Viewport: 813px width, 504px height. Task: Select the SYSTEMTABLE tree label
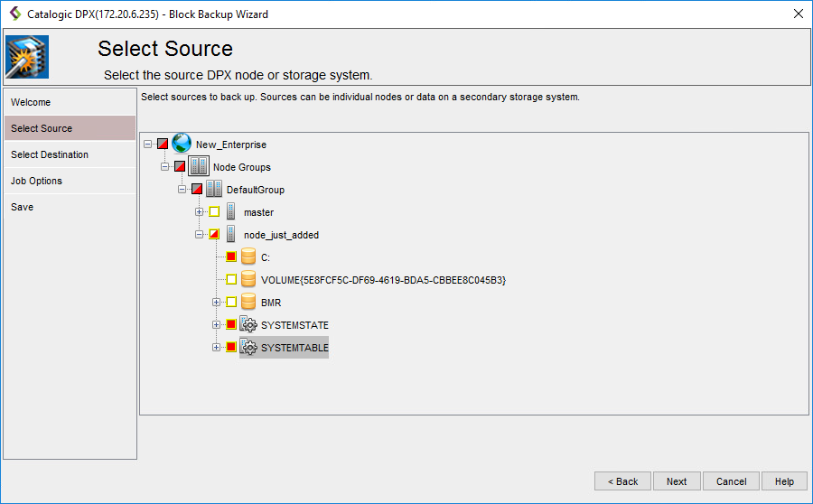[x=294, y=347]
